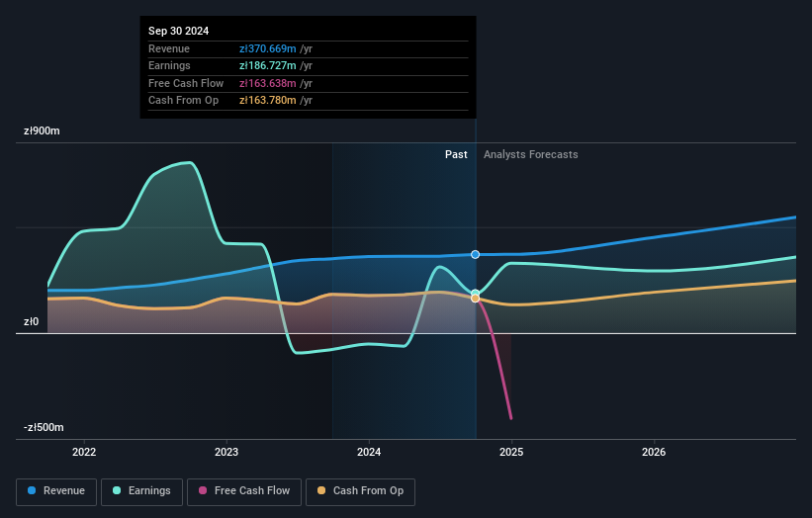Toggle the Cash From Op legend series
Image resolution: width=812 pixels, height=518 pixels.
coord(360,491)
